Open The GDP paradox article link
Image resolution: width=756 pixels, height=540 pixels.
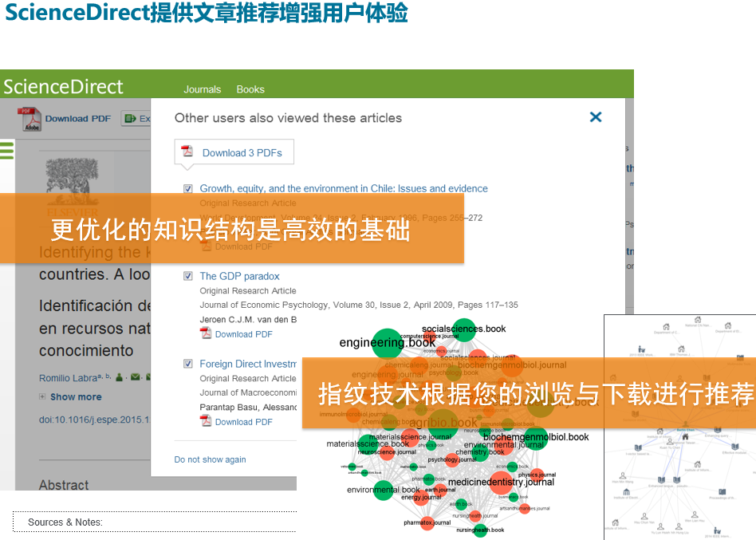(x=239, y=276)
